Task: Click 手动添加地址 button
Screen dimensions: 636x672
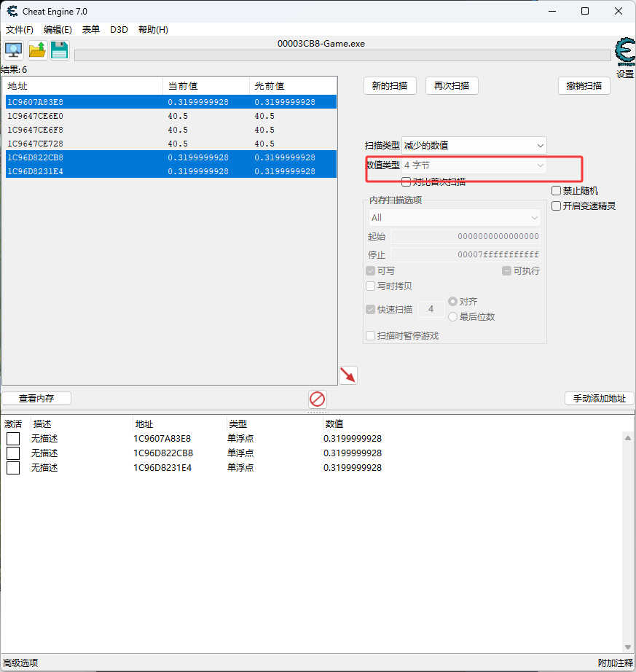Action: 600,399
